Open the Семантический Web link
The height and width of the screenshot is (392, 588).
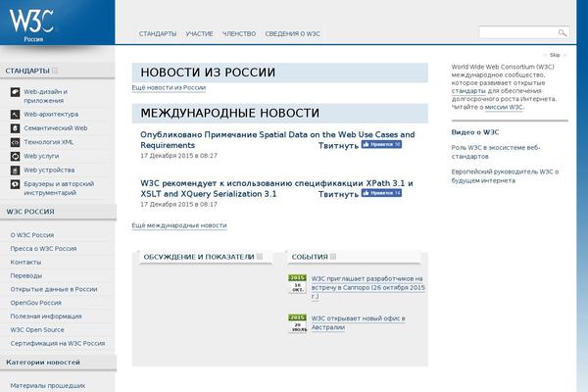tap(56, 128)
